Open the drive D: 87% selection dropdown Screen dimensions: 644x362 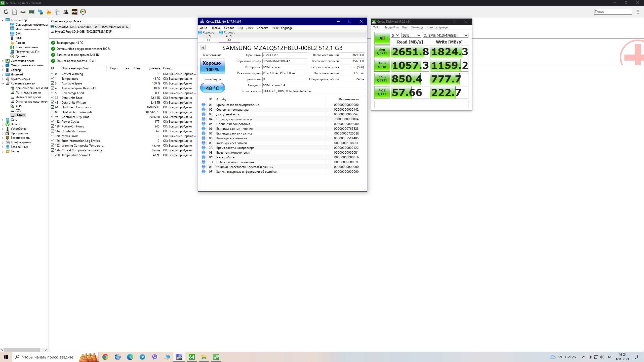coord(445,35)
